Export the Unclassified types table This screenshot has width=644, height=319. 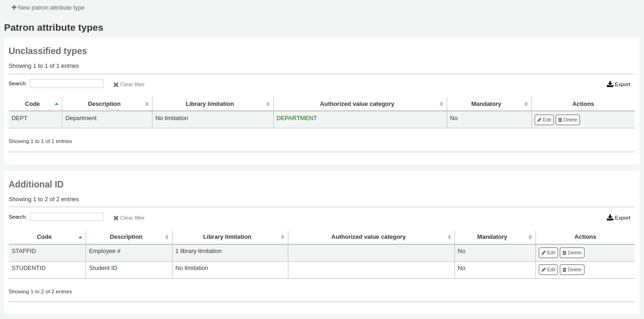pos(618,84)
